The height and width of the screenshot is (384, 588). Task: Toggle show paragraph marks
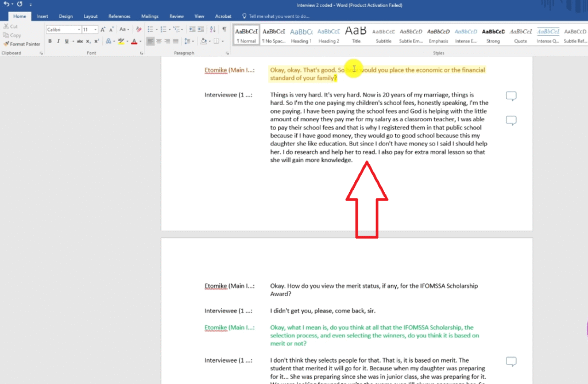(224, 29)
